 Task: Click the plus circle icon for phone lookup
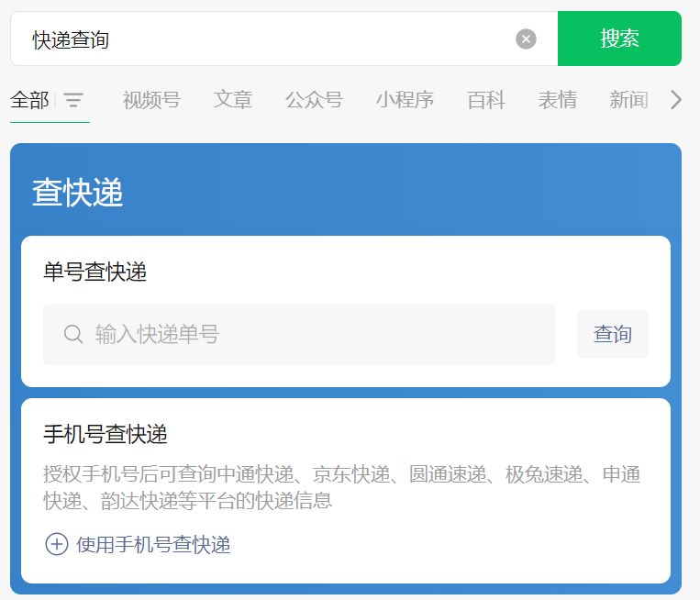click(x=57, y=545)
